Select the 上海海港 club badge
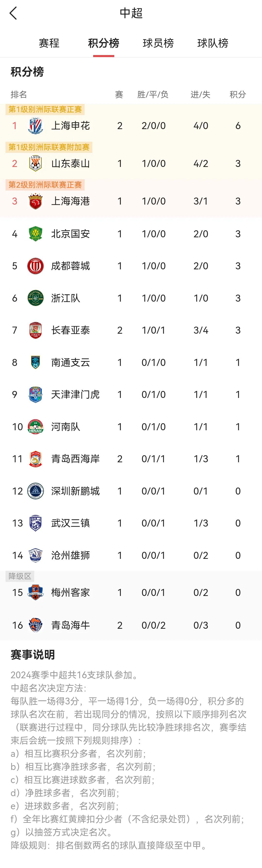The width and height of the screenshot is (262, 868). click(x=35, y=201)
